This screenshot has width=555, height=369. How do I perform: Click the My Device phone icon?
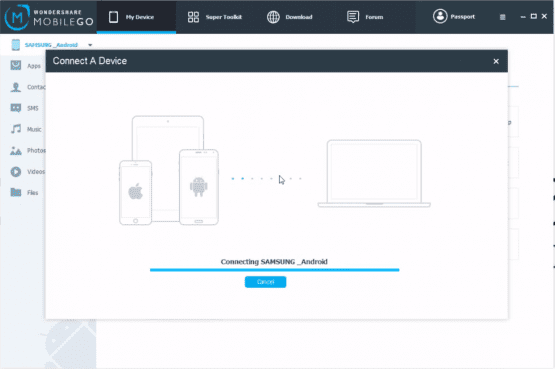[113, 17]
